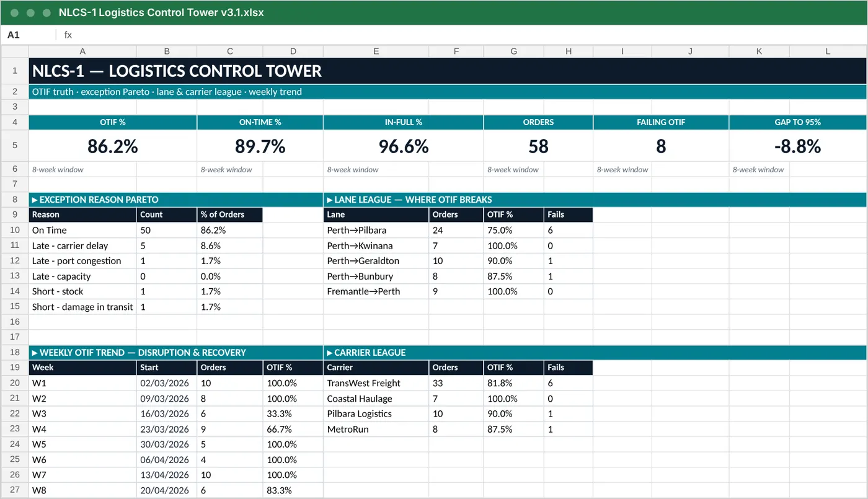
Task: Click the TransWest Freight OTIF value 81.8%
Action: coord(514,383)
